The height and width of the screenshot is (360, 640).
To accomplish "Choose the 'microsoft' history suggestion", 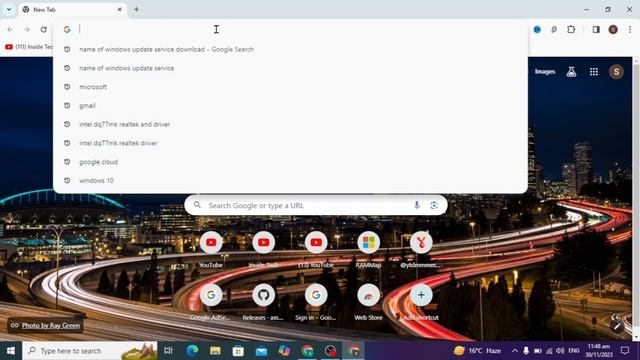I will click(x=290, y=87).
